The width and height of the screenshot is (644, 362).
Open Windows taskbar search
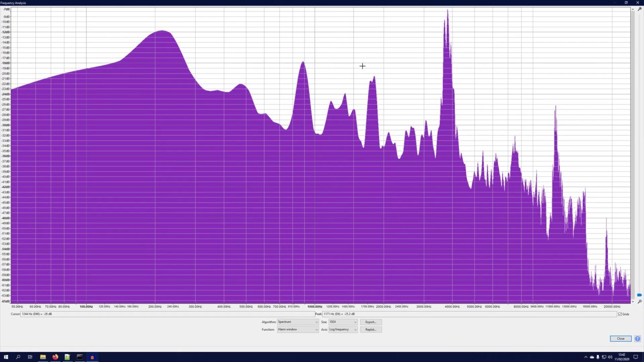click(18, 357)
